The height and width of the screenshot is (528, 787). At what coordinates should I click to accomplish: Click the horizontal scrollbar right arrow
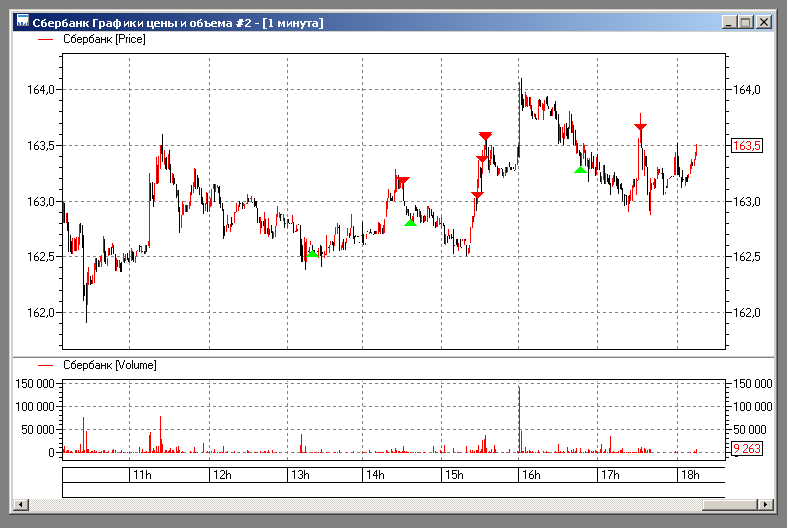click(x=766, y=504)
